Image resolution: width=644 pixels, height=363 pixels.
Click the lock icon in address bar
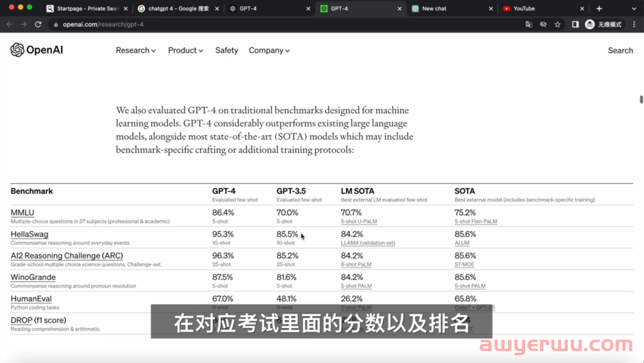click(x=56, y=24)
